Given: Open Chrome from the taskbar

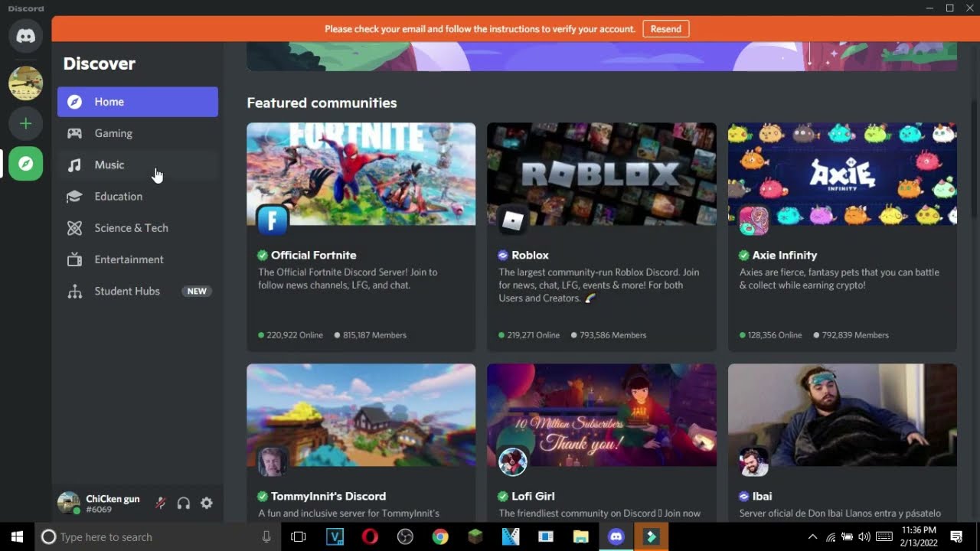Looking at the screenshot, I should click(x=440, y=537).
